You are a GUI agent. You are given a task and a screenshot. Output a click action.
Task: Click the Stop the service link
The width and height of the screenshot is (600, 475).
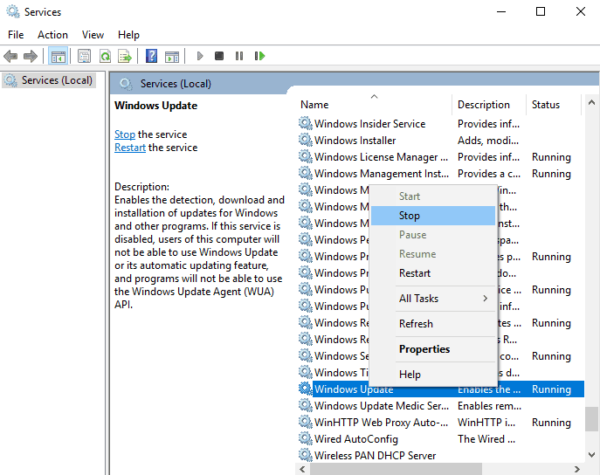(x=125, y=134)
